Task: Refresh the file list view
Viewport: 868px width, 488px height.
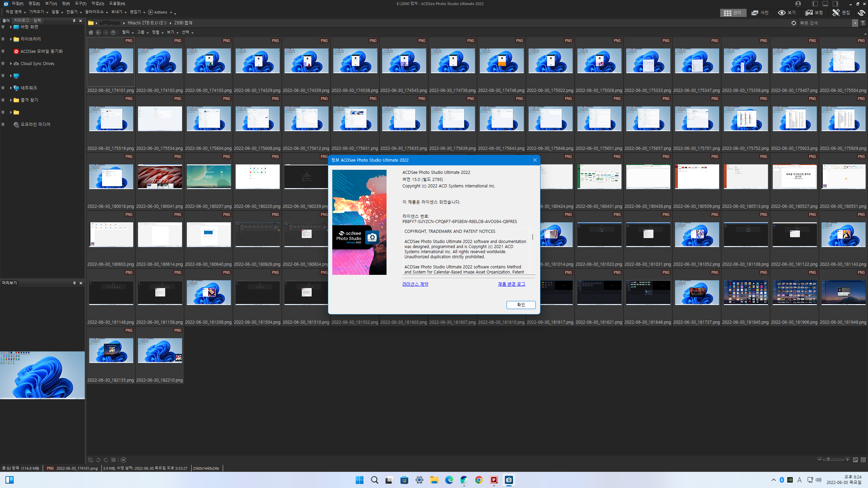Action: pos(794,23)
